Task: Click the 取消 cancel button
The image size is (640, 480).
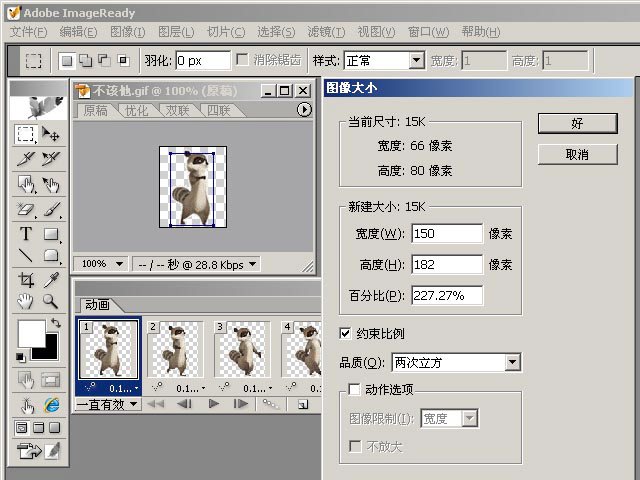Action: (x=578, y=154)
